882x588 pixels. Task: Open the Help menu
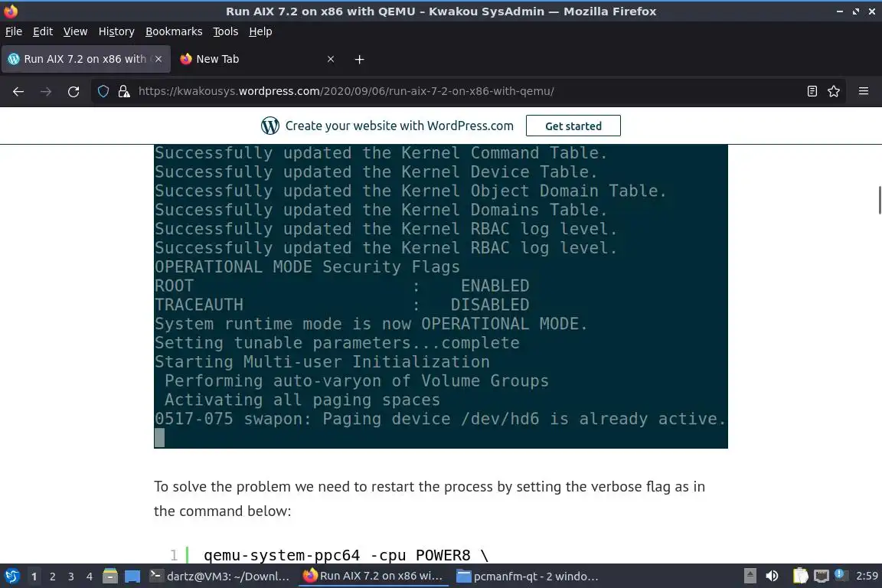click(x=260, y=31)
